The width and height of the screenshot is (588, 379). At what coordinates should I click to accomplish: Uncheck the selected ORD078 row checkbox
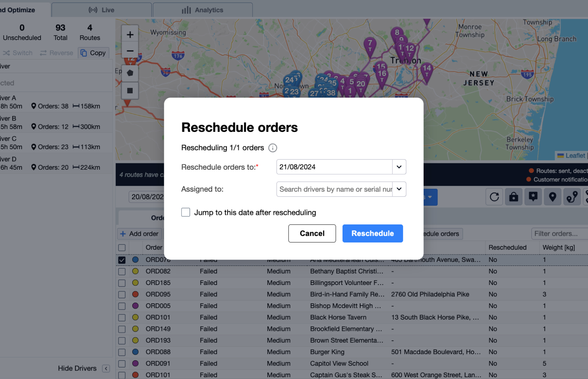[x=122, y=260]
